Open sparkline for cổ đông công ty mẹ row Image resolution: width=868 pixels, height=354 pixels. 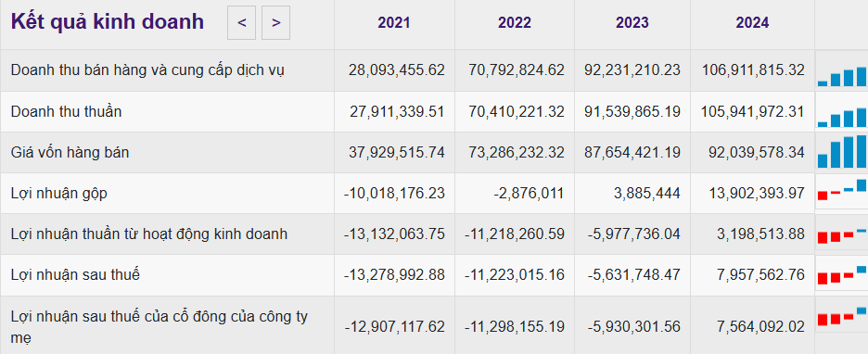tap(842, 318)
